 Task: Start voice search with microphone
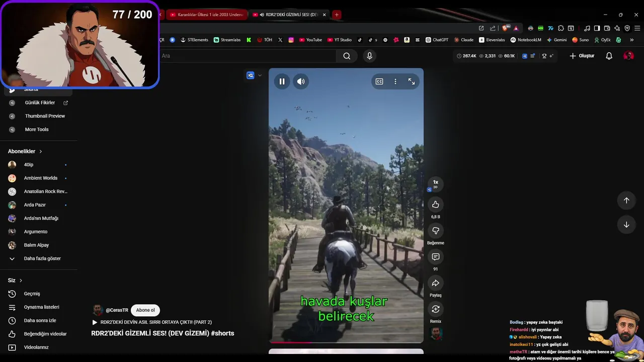click(x=369, y=56)
